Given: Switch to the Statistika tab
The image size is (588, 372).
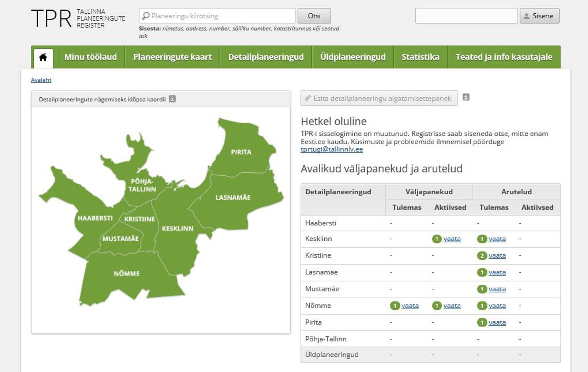Looking at the screenshot, I should pyautogui.click(x=420, y=57).
